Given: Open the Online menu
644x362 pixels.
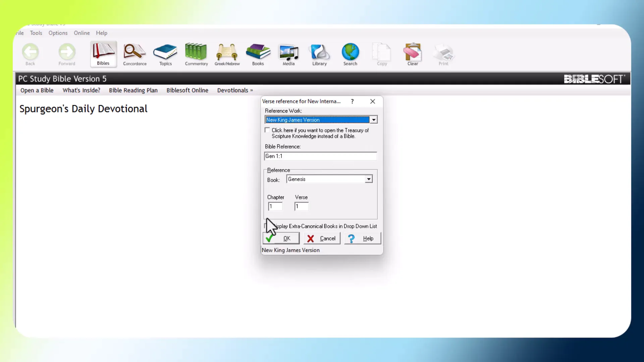Looking at the screenshot, I should click(82, 33).
